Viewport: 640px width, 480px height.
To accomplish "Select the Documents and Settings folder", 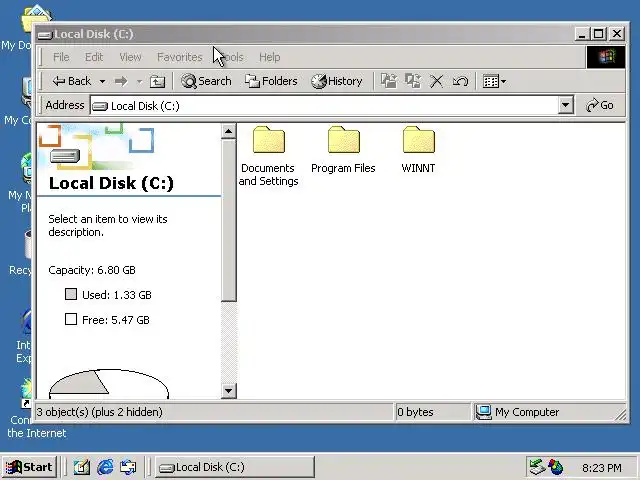I will pyautogui.click(x=268, y=156).
